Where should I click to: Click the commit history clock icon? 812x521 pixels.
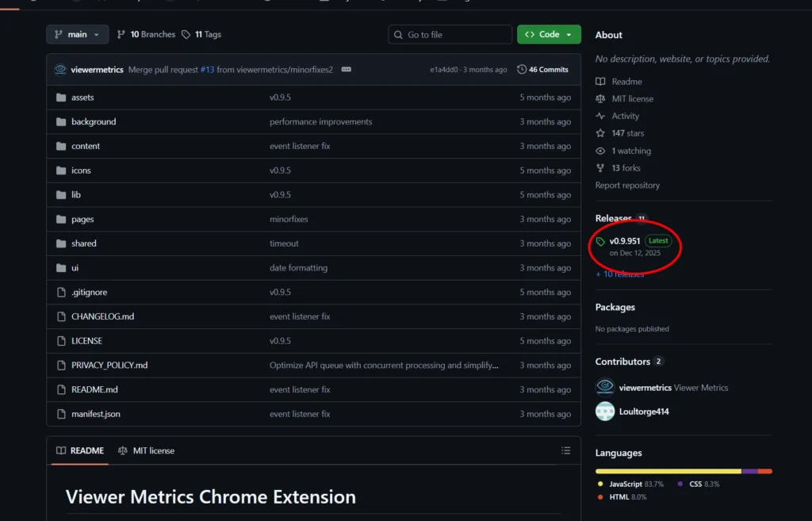click(522, 70)
